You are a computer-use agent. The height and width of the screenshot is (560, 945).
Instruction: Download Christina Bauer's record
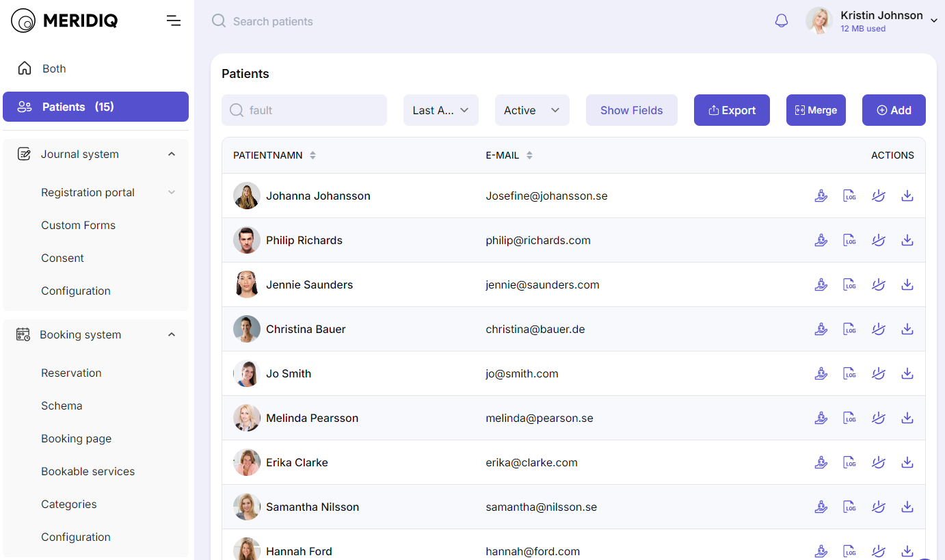907,329
